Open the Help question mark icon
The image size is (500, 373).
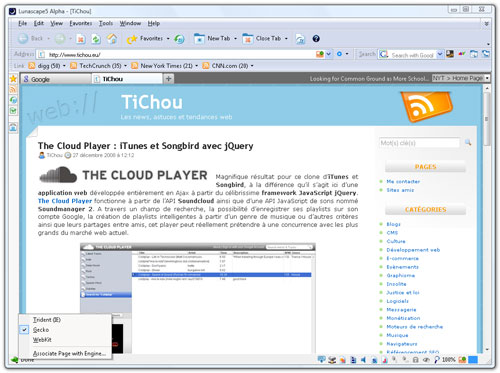point(316,39)
